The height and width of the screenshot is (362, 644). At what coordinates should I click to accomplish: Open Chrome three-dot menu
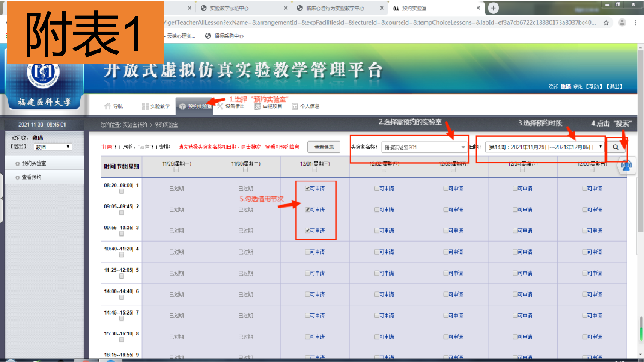tap(635, 23)
